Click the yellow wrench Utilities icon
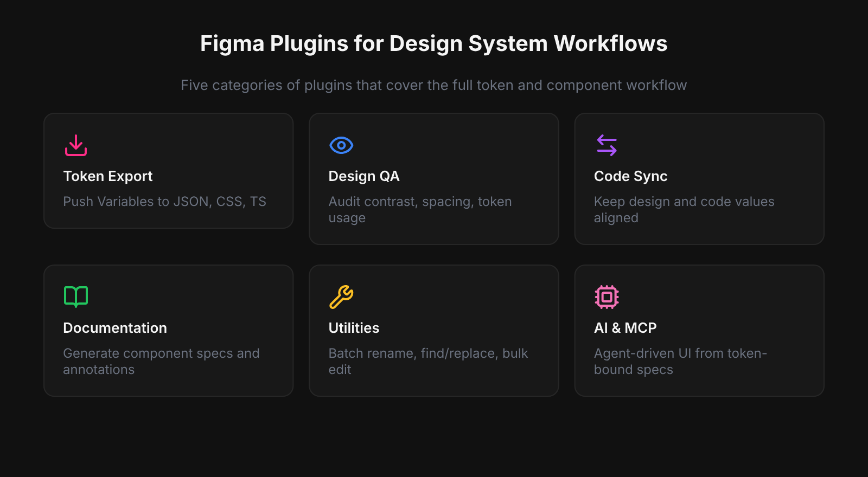 tap(341, 297)
